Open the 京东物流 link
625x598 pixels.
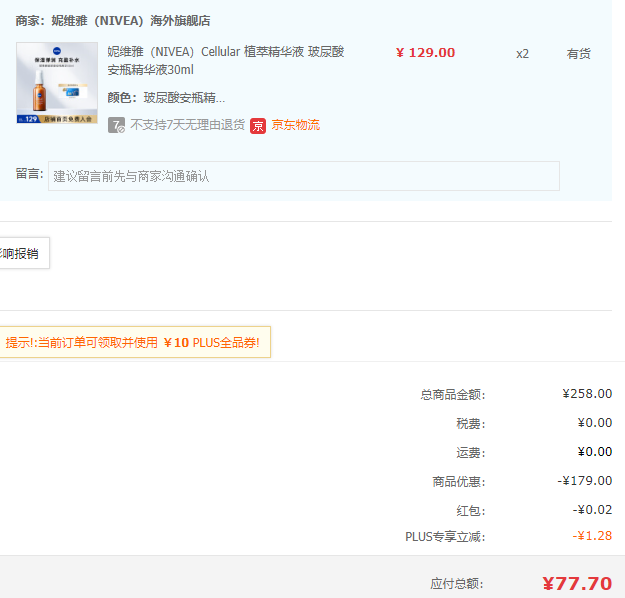[296, 125]
